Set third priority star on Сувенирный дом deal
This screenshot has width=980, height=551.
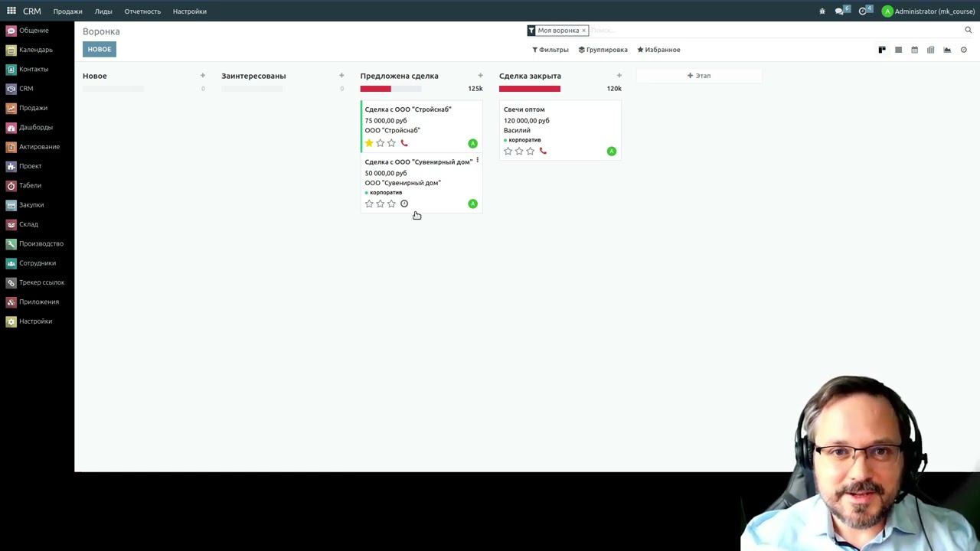[x=391, y=204]
